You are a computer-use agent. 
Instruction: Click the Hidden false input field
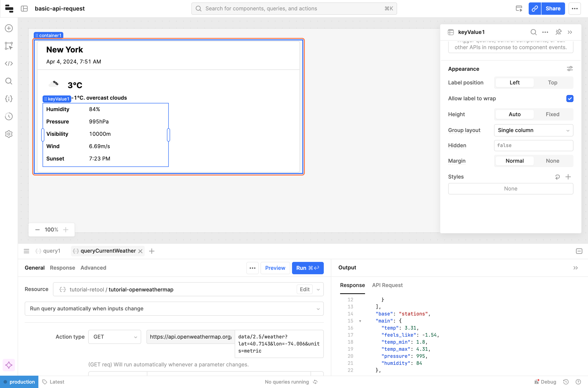533,145
